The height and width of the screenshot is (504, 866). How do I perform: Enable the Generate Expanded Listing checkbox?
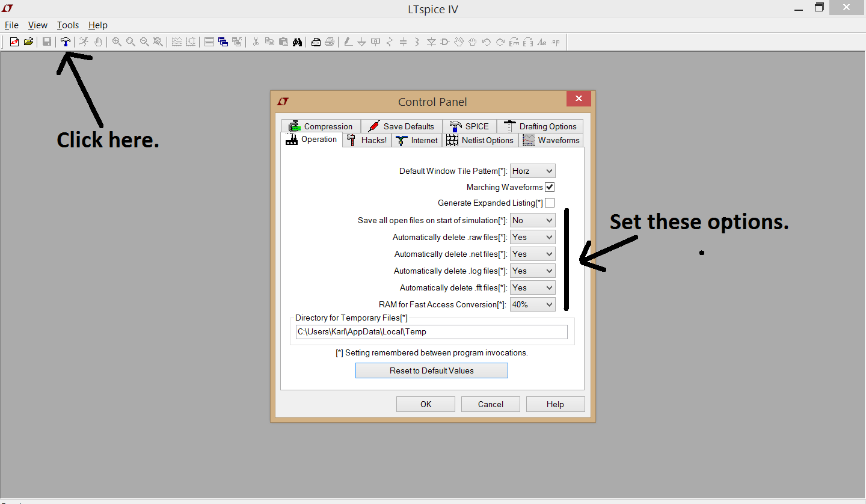550,203
